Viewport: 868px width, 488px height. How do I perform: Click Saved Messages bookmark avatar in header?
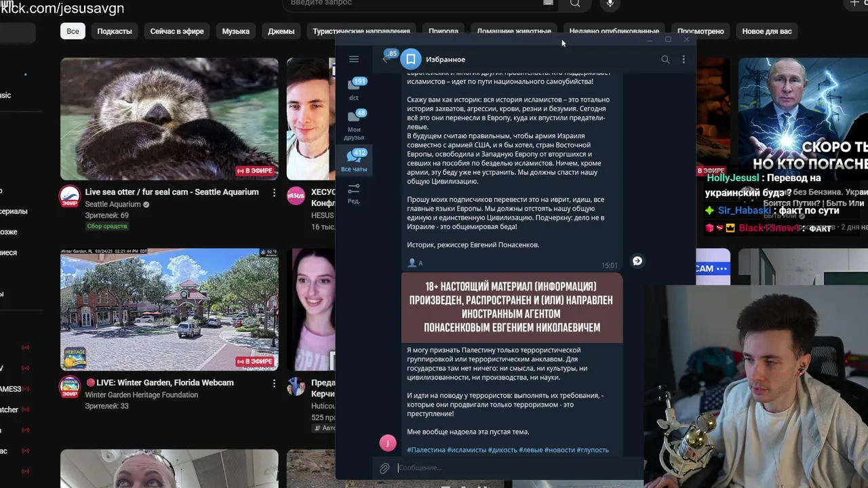tap(410, 60)
